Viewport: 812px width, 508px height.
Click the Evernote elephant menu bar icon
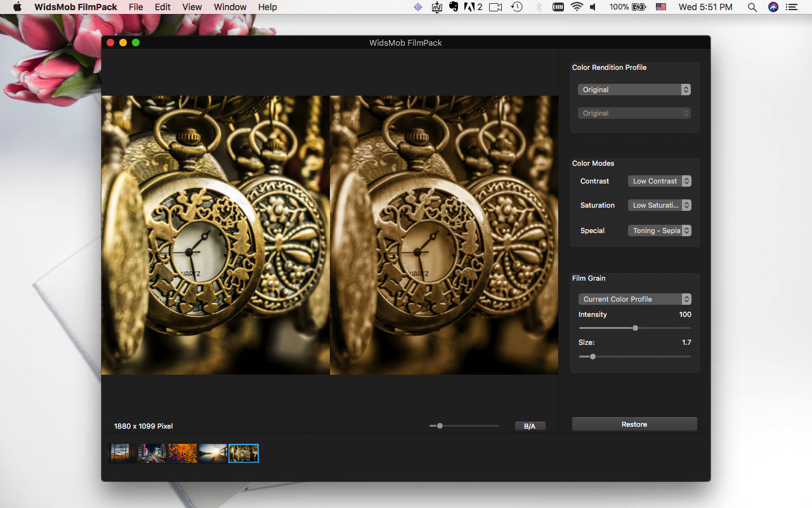(x=453, y=7)
